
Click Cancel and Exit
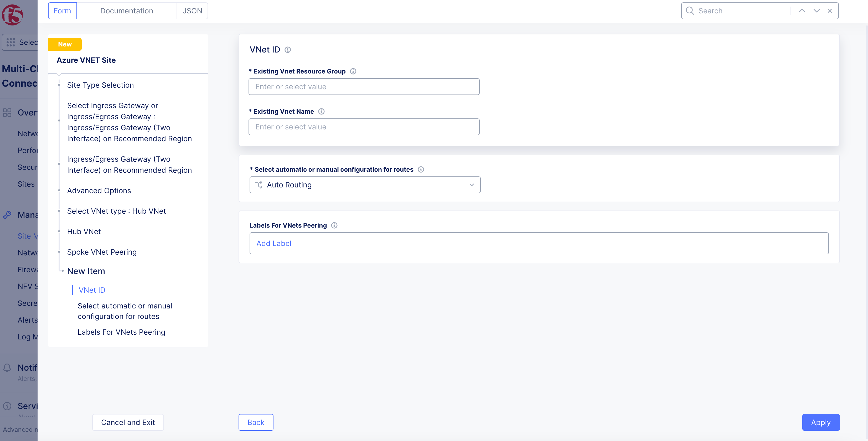128,422
